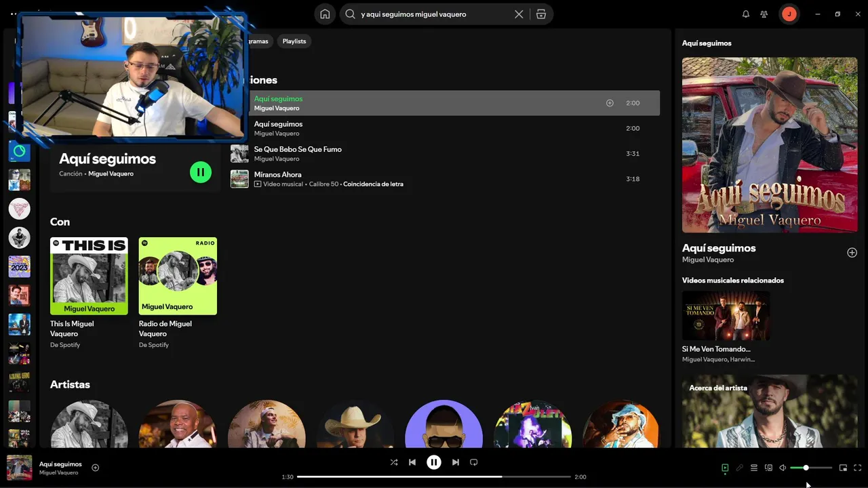The image size is (868, 488).
Task: Show lyrics with microphone icon
Action: 740,468
